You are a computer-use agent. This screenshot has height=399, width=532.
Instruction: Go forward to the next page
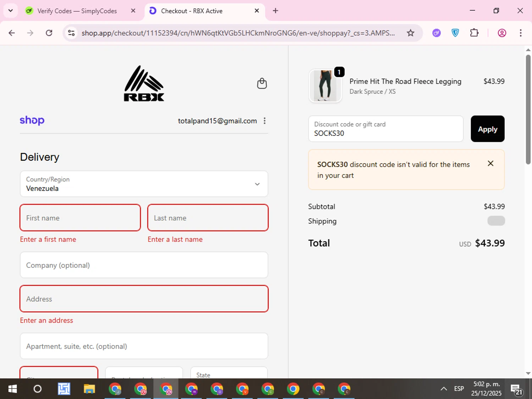pos(30,33)
